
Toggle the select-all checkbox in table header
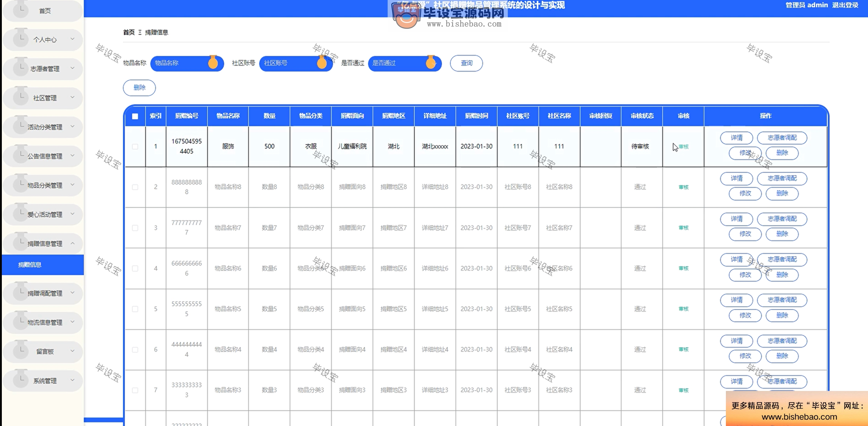click(x=135, y=116)
